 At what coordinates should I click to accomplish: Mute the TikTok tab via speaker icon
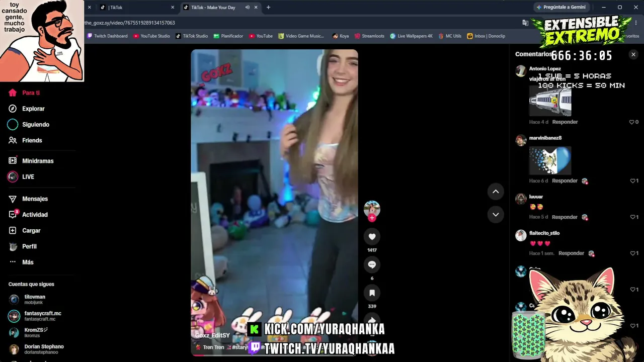247,8
